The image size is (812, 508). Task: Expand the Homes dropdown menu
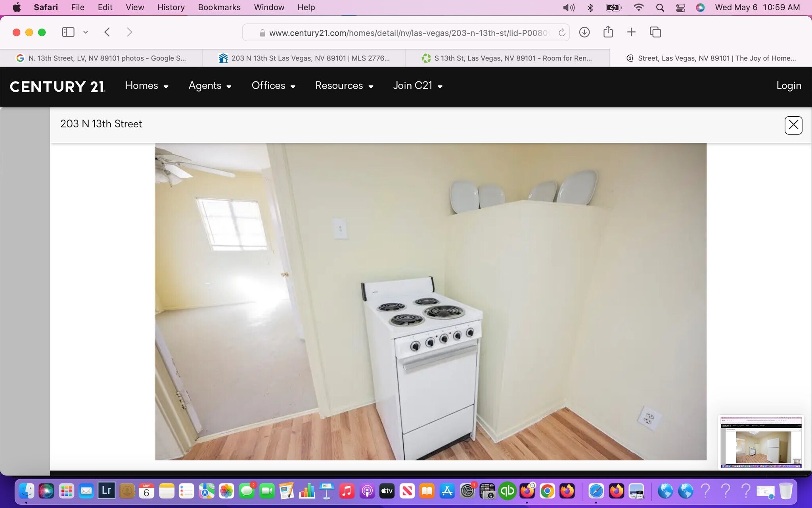click(147, 86)
